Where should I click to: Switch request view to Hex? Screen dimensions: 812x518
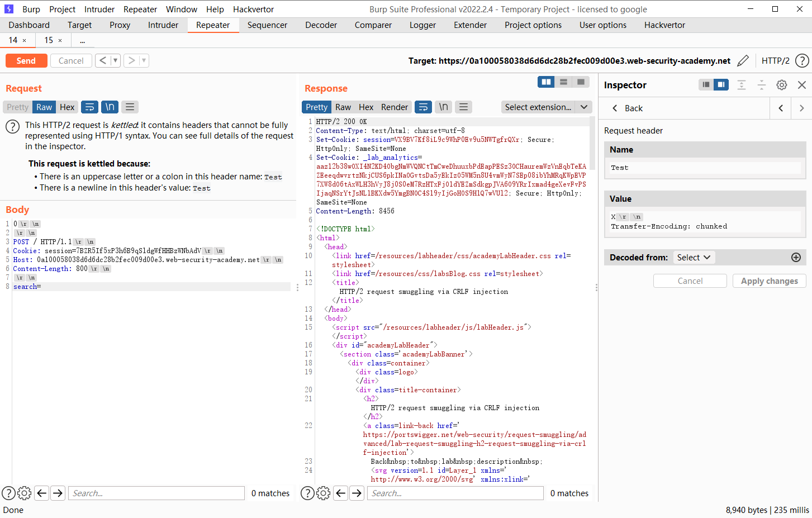(x=67, y=107)
